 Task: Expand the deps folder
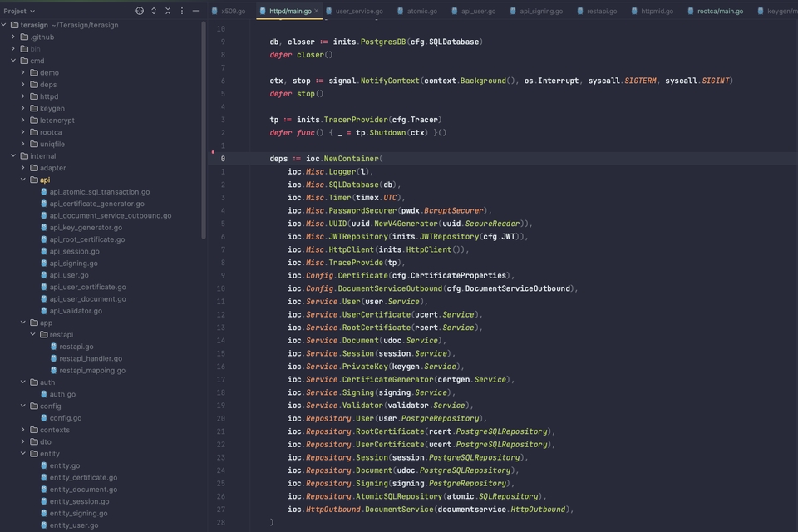pyautogui.click(x=23, y=84)
